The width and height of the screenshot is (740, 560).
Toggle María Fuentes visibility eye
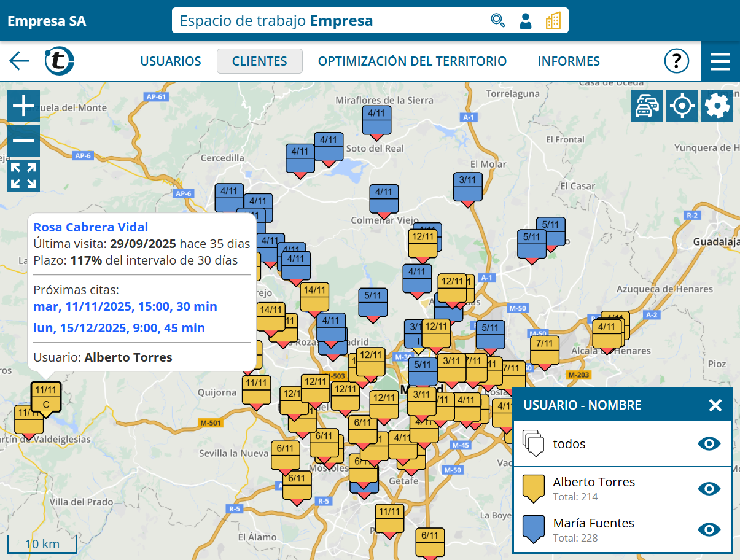709,529
